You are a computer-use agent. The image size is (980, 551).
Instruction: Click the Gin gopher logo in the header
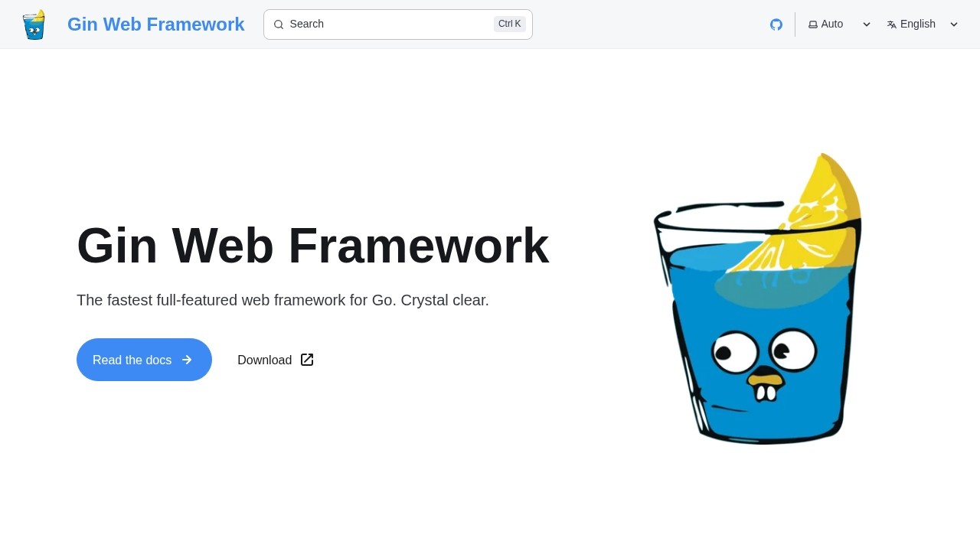34,24
